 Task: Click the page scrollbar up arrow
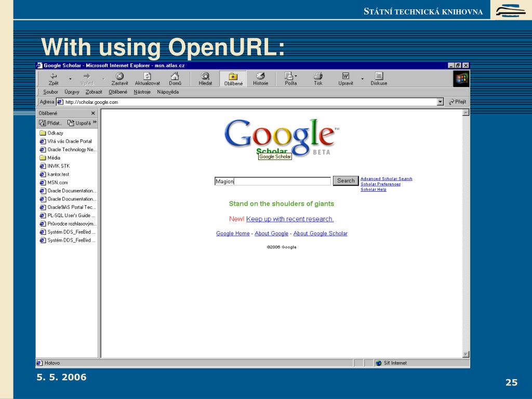click(x=466, y=113)
